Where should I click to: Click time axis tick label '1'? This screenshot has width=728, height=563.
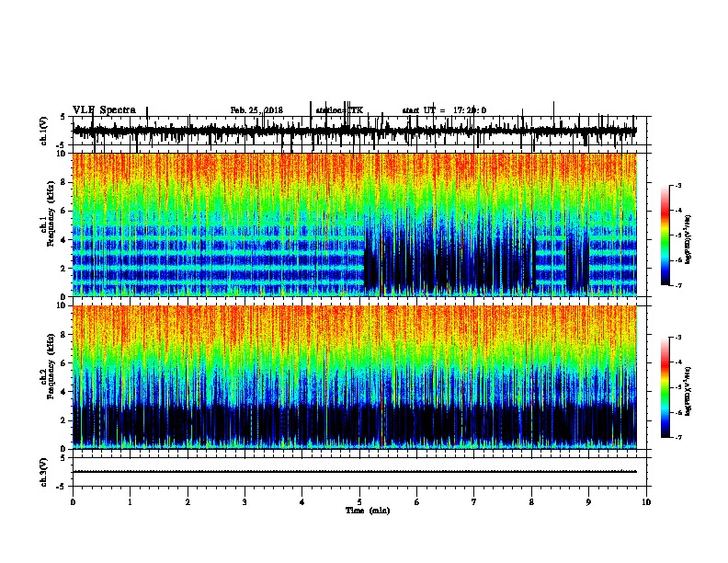pos(130,501)
